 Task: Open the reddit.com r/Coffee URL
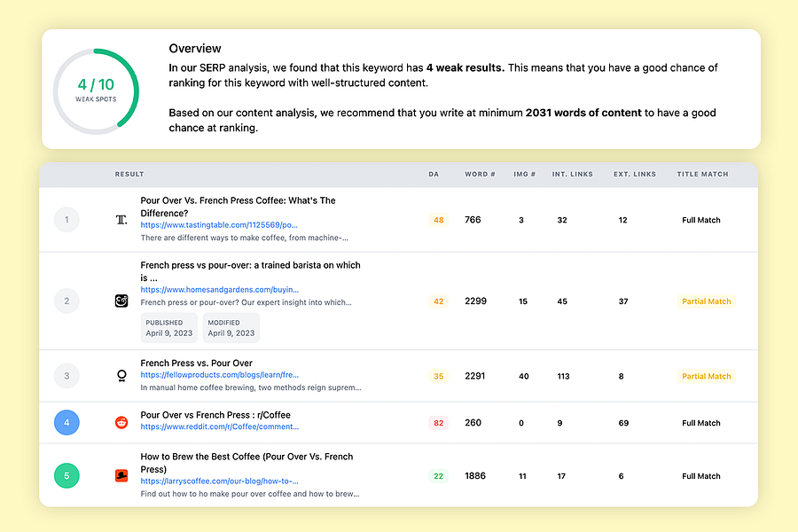[219, 426]
